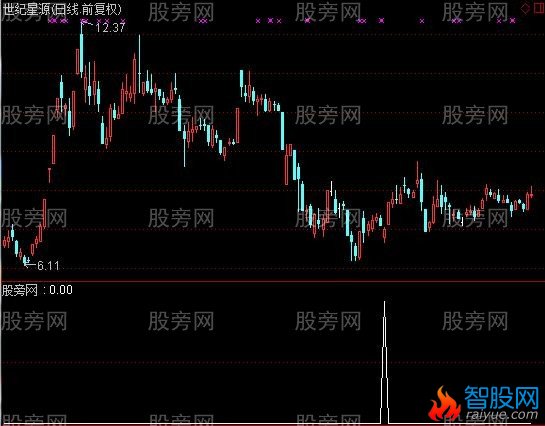This screenshot has height=426, width=545.
Task: Click the candlestick at the 6.11 low
Action: (x=24, y=260)
